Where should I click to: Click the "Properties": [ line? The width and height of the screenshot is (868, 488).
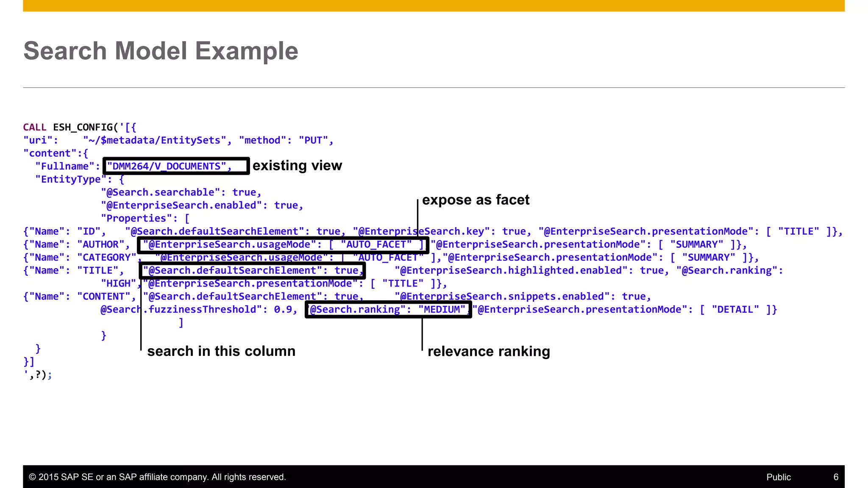click(145, 219)
